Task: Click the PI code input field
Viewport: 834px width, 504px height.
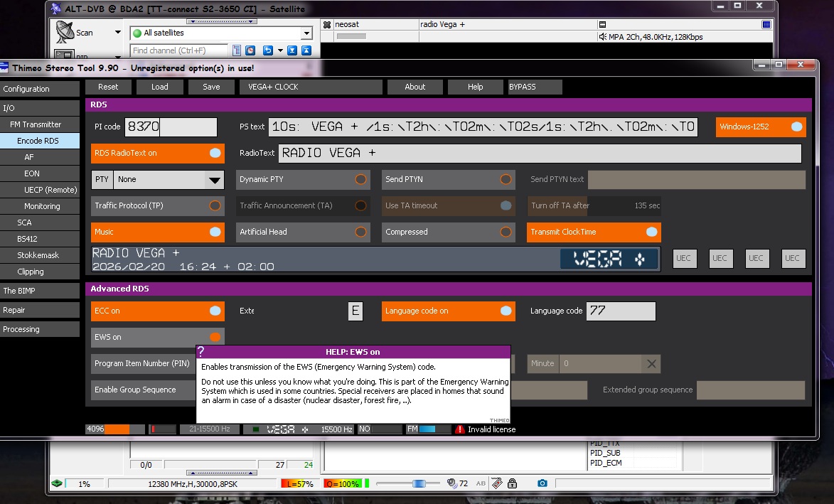Action: [x=171, y=127]
